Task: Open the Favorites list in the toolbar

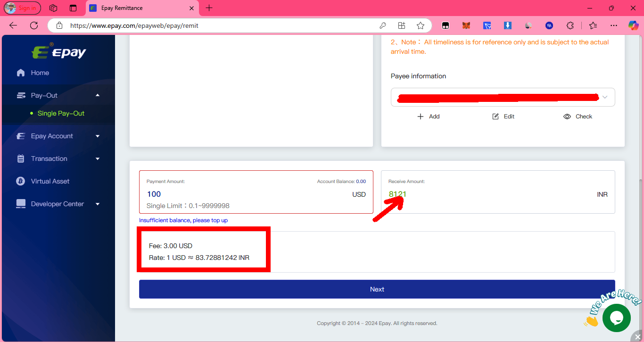Action: click(593, 25)
